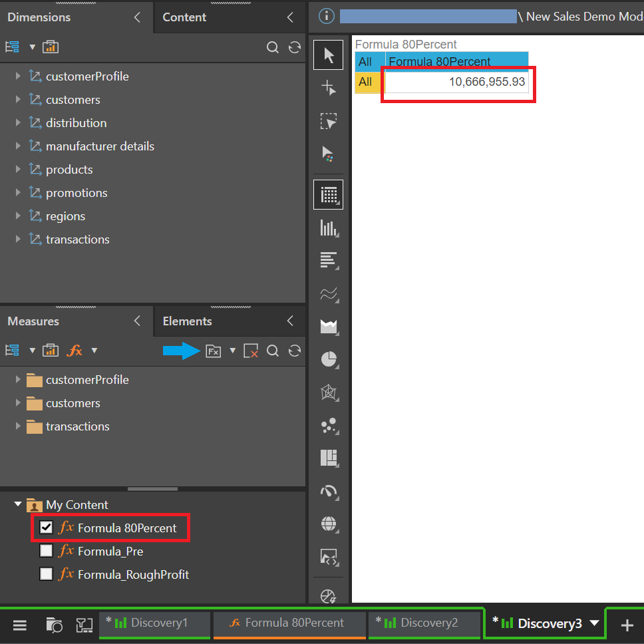This screenshot has width=644, height=644.
Task: Open the Elements panel tab
Action: click(x=188, y=321)
